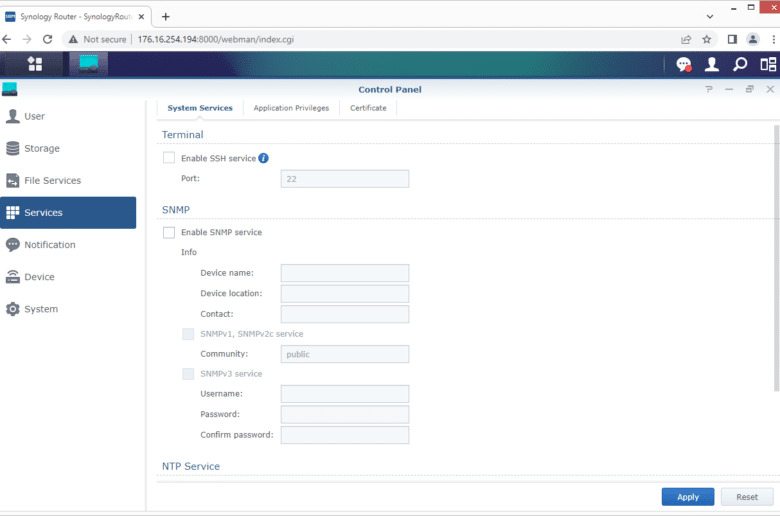Toggle SNMPv1, SNMPv2c service checkbox
Image resolution: width=780 pixels, height=516 pixels.
[188, 334]
